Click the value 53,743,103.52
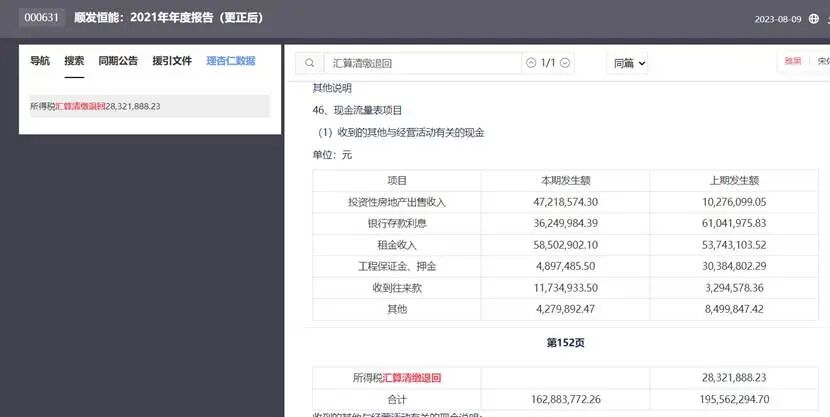This screenshot has width=830, height=417. [x=734, y=245]
